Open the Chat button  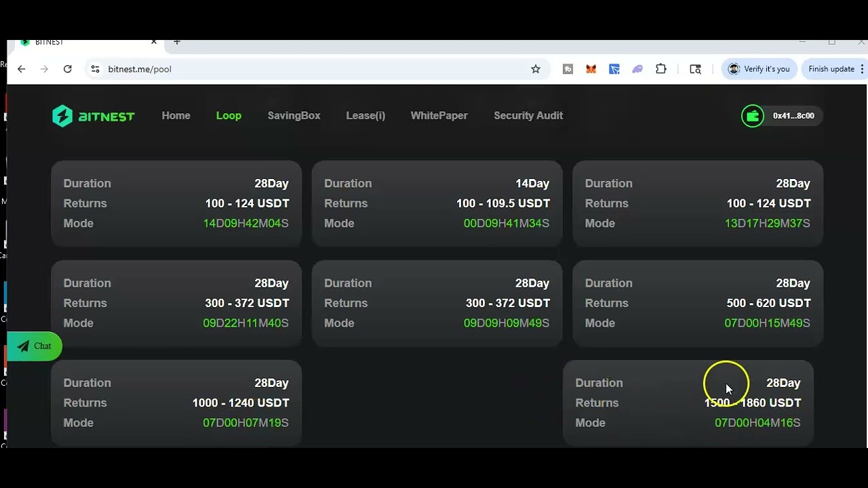(x=35, y=346)
